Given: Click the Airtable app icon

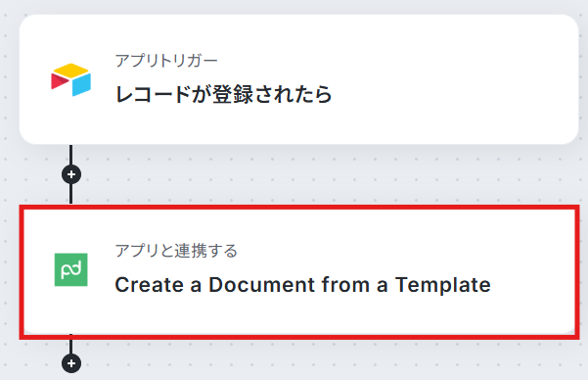Looking at the screenshot, I should coord(70,79).
